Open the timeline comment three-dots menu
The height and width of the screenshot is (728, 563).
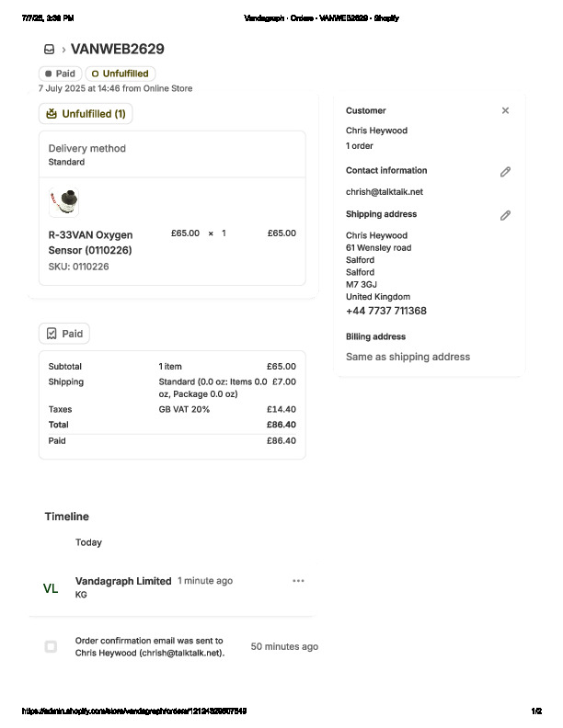(x=298, y=581)
